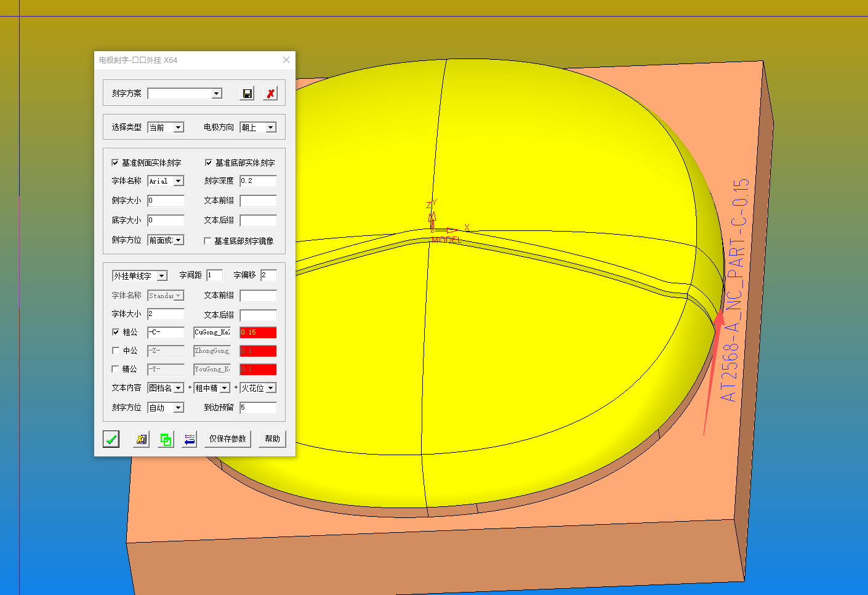868x595 pixels.
Task: Expand the 电极方向 dropdown showing 朝上
Action: point(270,127)
